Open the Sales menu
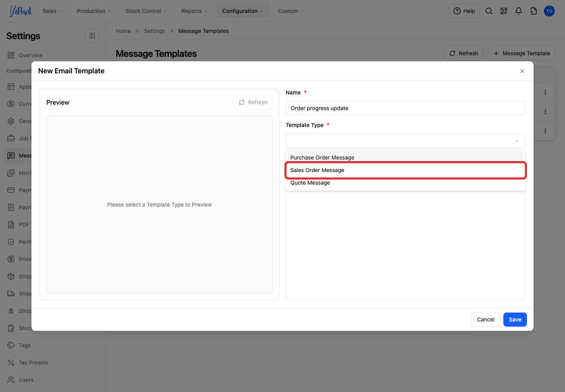 coord(52,11)
